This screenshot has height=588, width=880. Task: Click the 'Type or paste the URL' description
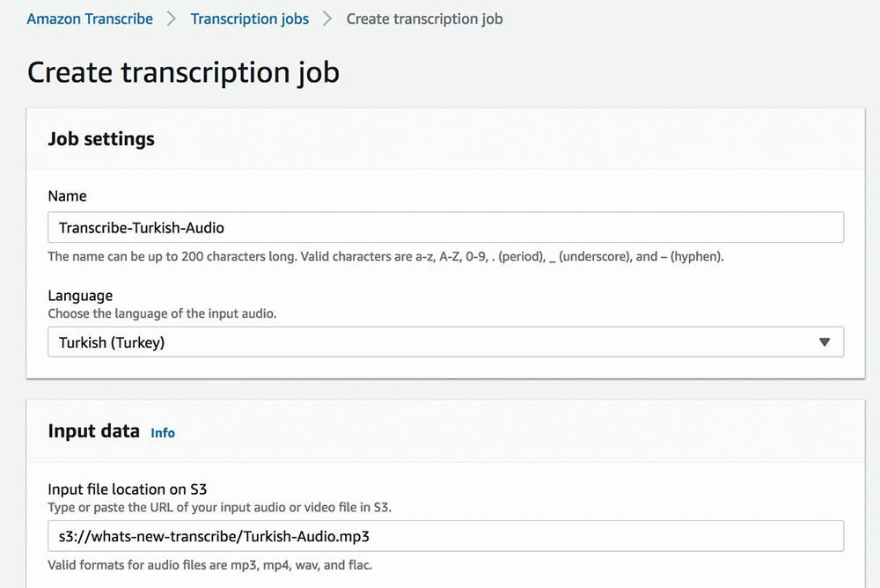(220, 507)
